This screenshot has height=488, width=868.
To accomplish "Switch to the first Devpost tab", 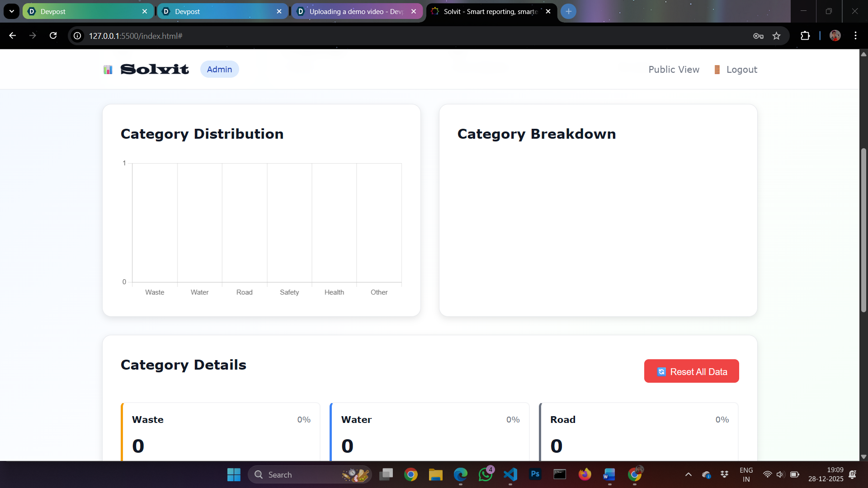I will tap(88, 11).
